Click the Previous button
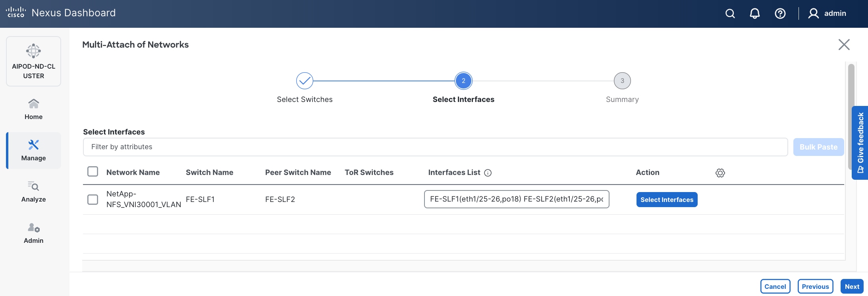The image size is (868, 296). [815, 286]
